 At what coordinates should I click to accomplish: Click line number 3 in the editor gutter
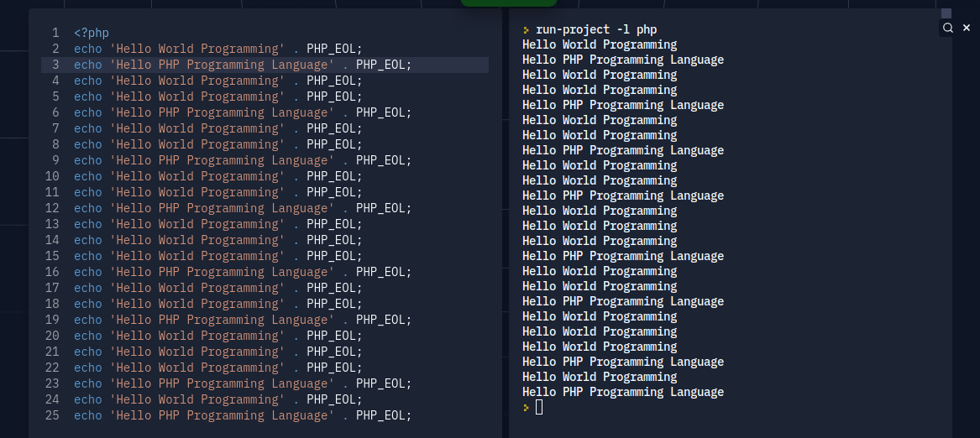(x=55, y=65)
